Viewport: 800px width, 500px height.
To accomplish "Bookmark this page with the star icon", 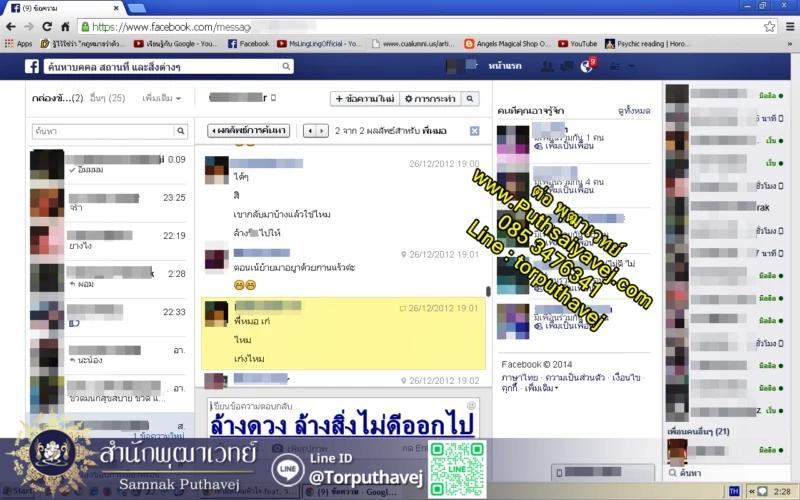I will pyautogui.click(x=769, y=27).
